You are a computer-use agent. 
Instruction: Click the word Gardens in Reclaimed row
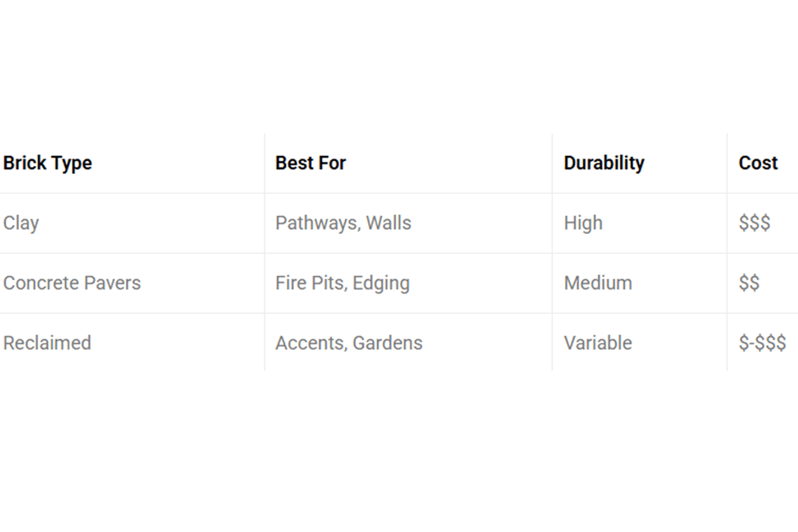pyautogui.click(x=387, y=343)
